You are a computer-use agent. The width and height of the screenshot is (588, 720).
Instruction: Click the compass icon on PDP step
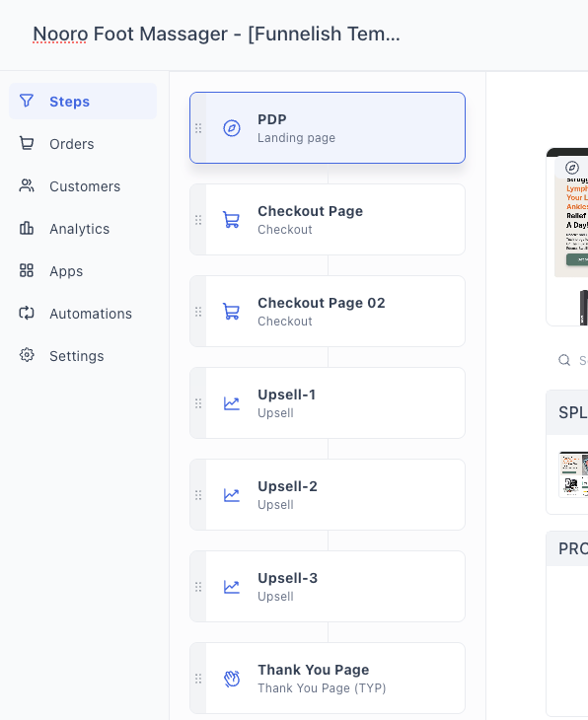coord(232,128)
